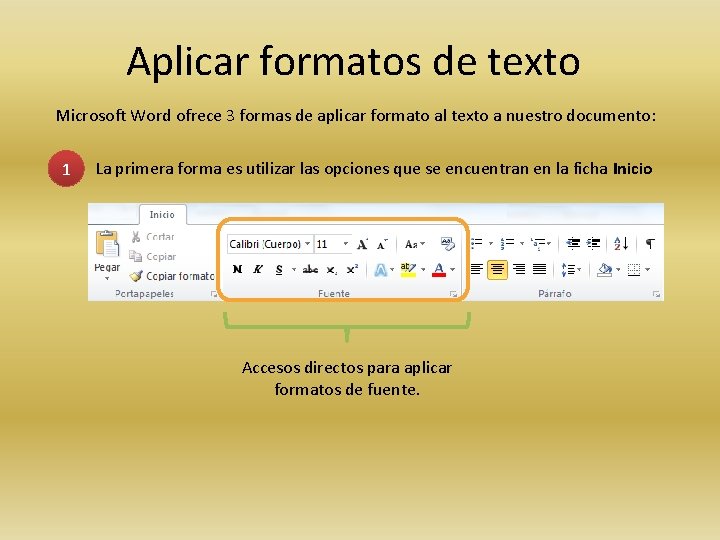This screenshot has width=720, height=540.
Task: Click the increase indent icon
Action: [594, 243]
